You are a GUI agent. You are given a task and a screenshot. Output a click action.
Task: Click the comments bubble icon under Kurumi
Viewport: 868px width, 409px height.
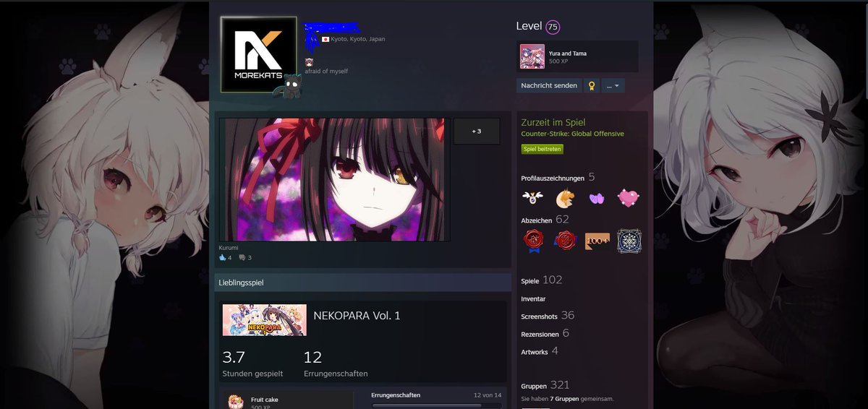[x=243, y=257]
